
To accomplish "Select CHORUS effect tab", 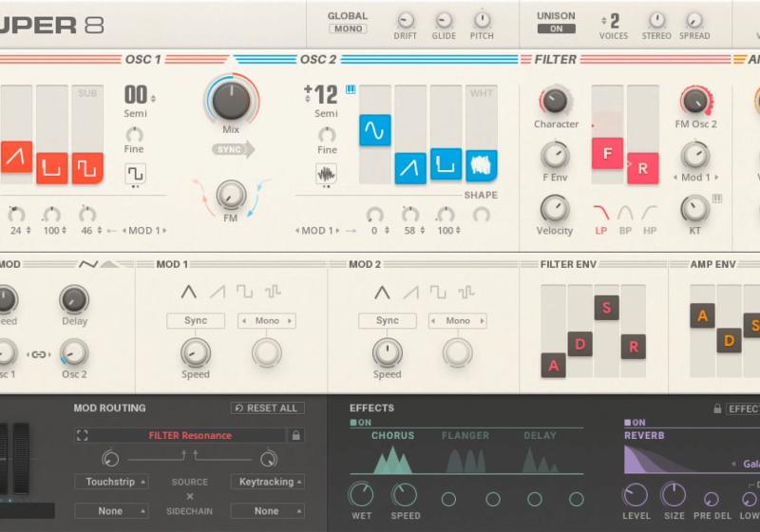I will pyautogui.click(x=392, y=436).
